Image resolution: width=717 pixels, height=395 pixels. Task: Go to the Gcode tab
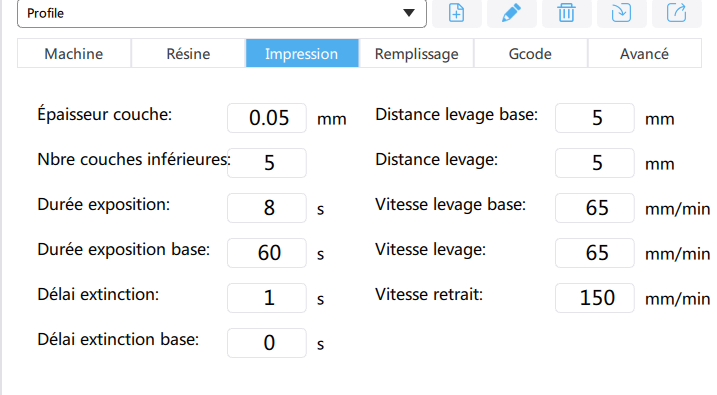[x=530, y=53]
